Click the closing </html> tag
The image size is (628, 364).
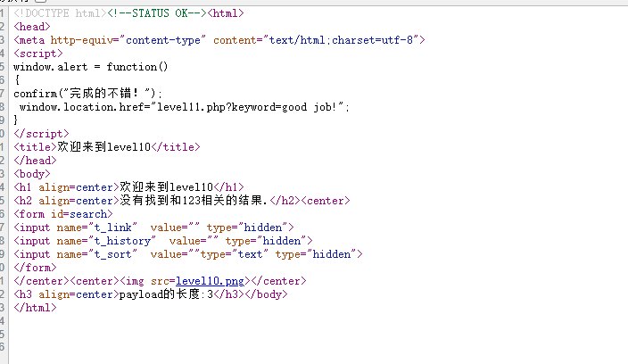pyautogui.click(x=36, y=308)
